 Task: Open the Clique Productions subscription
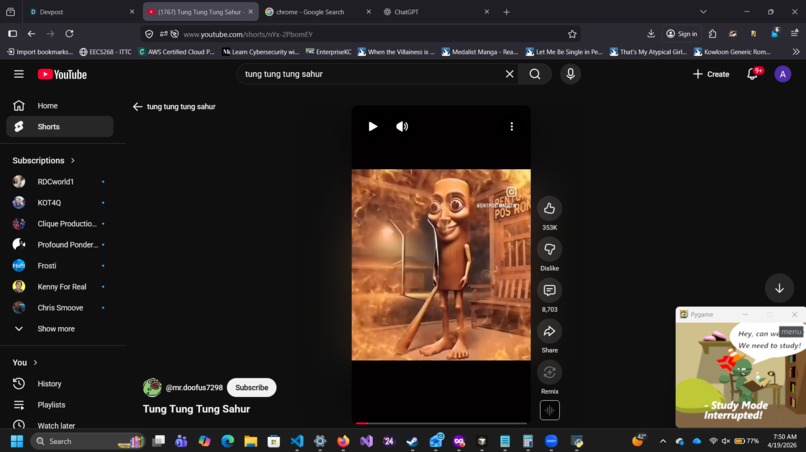point(60,224)
